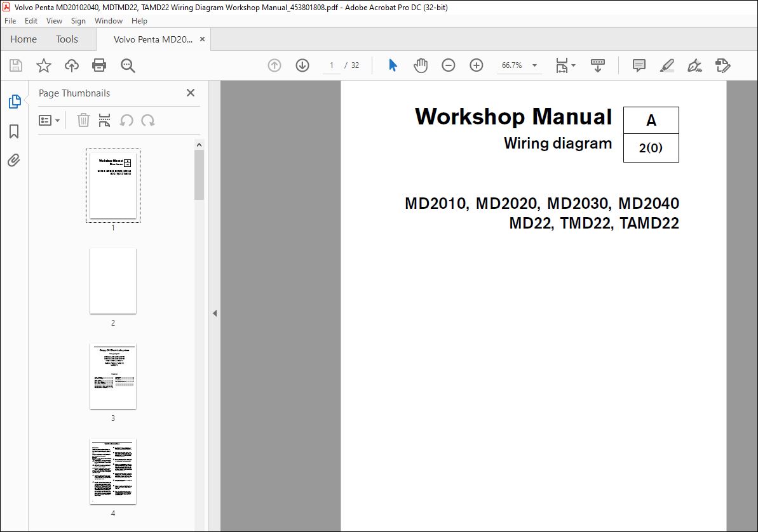The image size is (758, 532).
Task: Delete the selected page with the trash icon
Action: 83,121
